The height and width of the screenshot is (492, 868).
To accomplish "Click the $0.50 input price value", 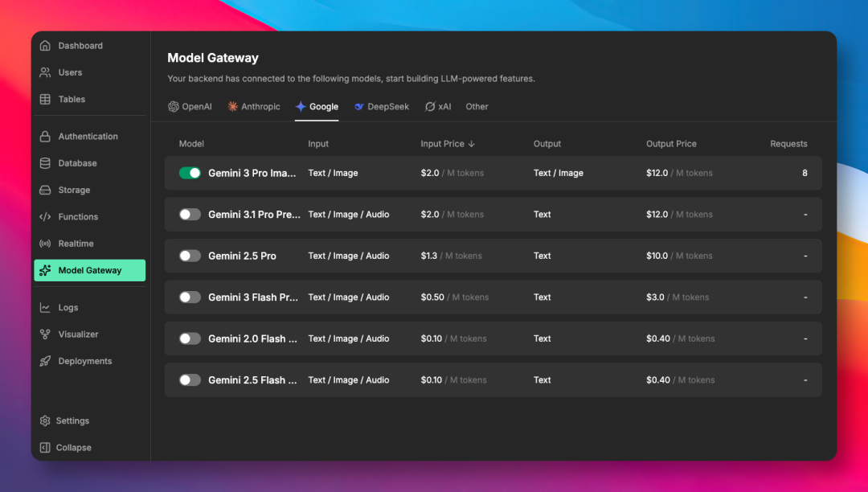I will coord(432,297).
